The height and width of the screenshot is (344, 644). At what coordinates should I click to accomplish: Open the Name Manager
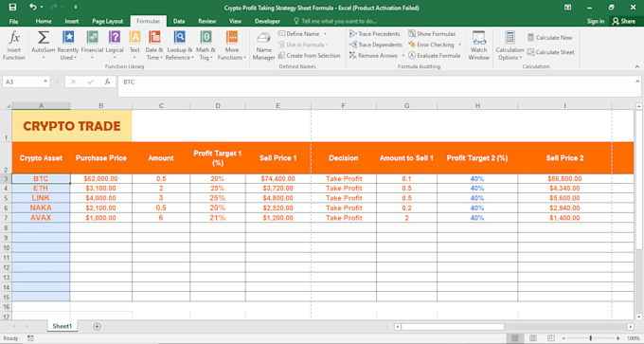[263, 45]
